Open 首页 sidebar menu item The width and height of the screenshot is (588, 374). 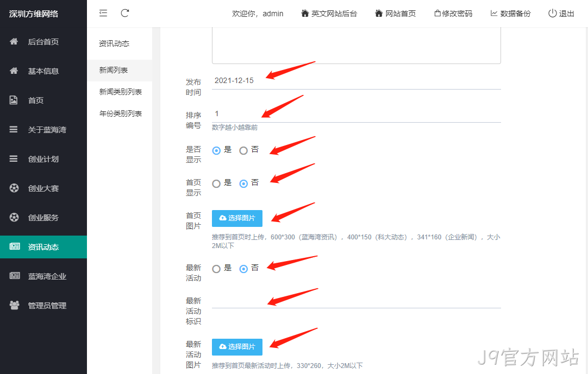(43, 100)
